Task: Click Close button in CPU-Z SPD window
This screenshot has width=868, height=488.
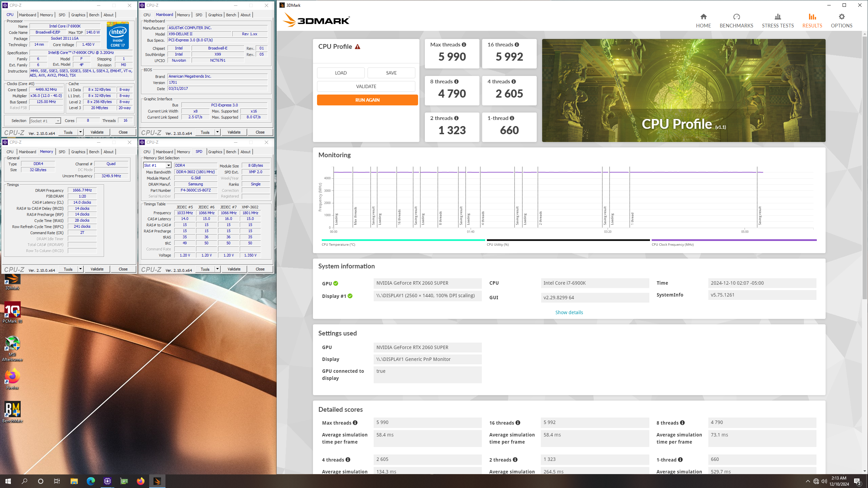Action: pos(260,269)
